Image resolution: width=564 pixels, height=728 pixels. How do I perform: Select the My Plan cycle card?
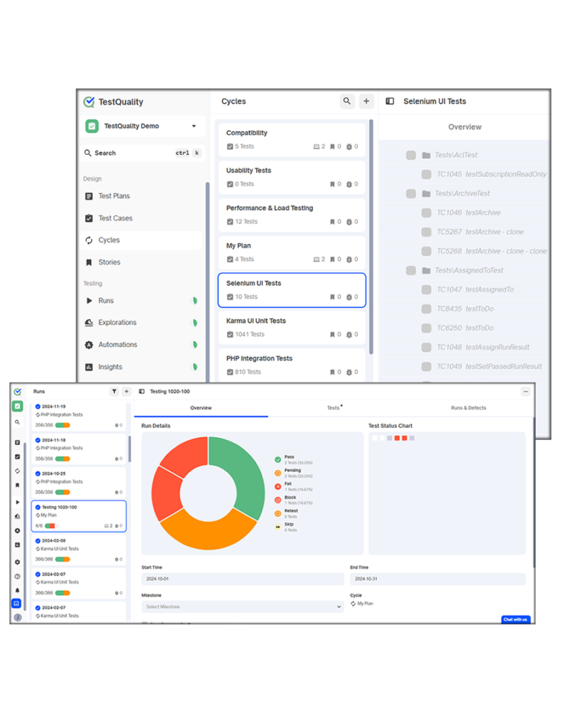(292, 252)
